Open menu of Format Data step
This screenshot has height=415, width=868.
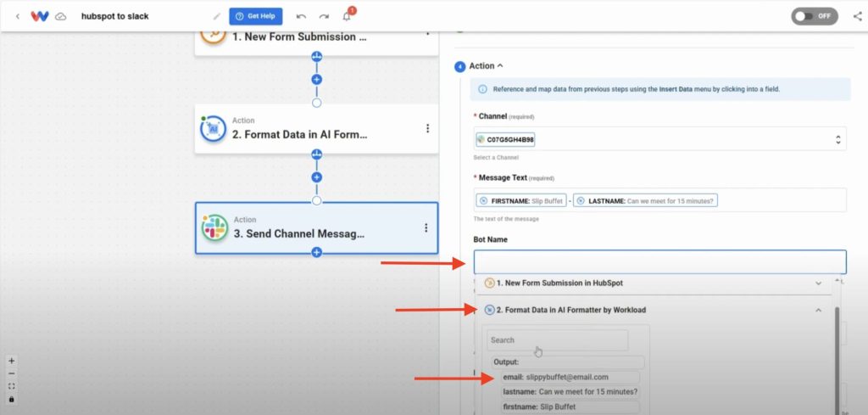(x=427, y=128)
